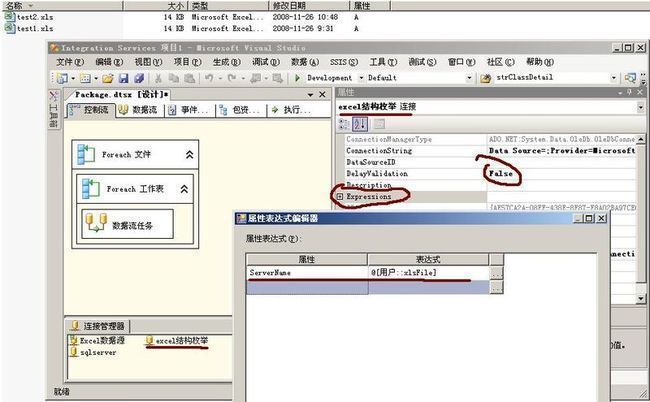Click the Cut scissors toolbar icon
This screenshot has height=402, width=650.
coord(158,78)
